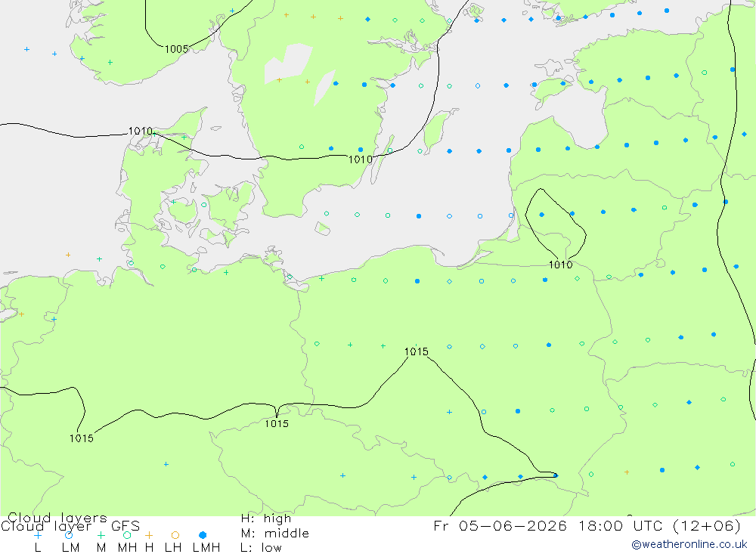Click the 'GFS' model label
756x554 pixels.
point(125,526)
